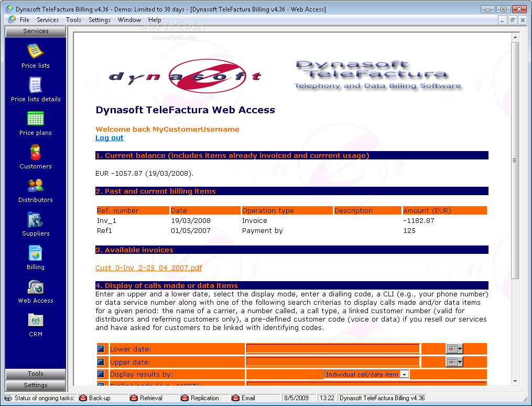The image size is (532, 406).
Task: Open the Settings menu
Action: tap(100, 20)
